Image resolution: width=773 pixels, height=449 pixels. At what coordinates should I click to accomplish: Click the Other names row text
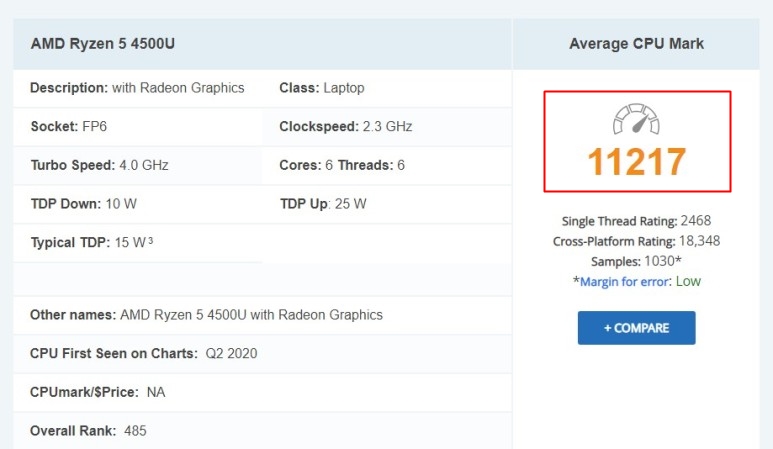point(206,314)
